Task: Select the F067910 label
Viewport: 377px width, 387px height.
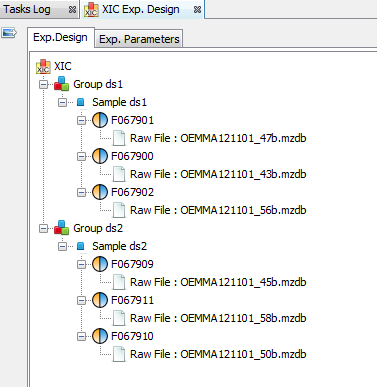Action: coord(132,336)
